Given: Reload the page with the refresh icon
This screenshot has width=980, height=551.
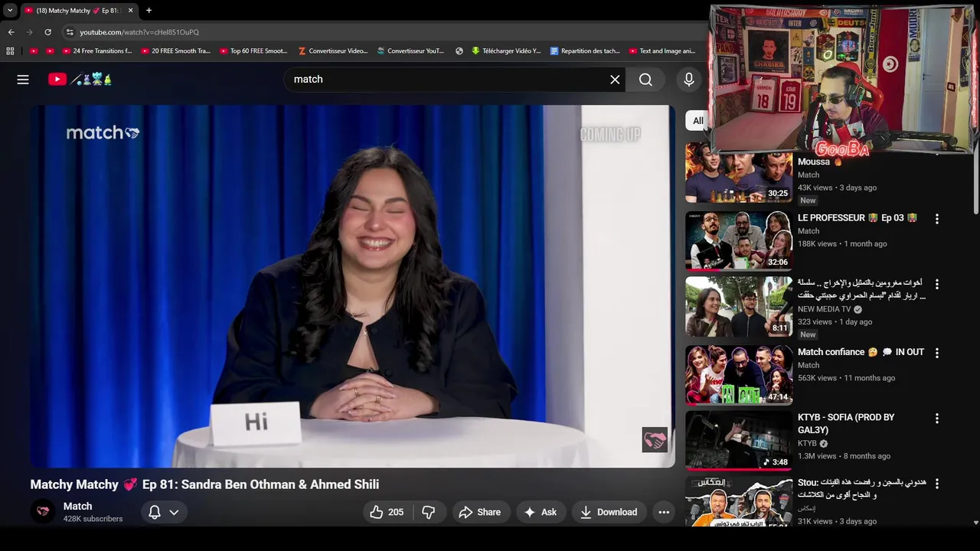Looking at the screenshot, I should (x=47, y=32).
